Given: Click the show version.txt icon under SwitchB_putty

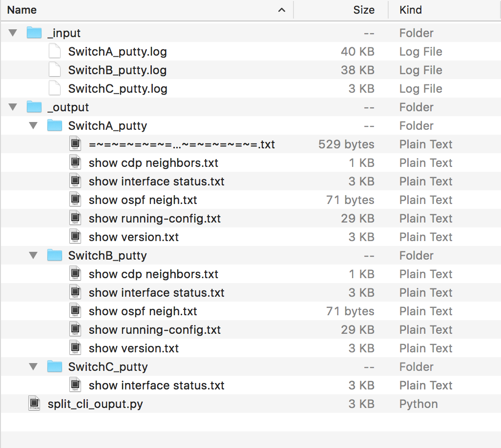Looking at the screenshot, I should point(75,348).
